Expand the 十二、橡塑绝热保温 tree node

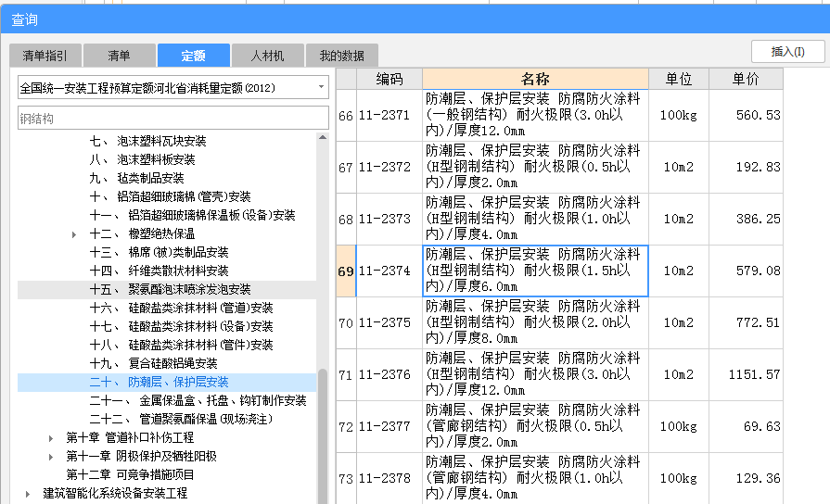74,234
